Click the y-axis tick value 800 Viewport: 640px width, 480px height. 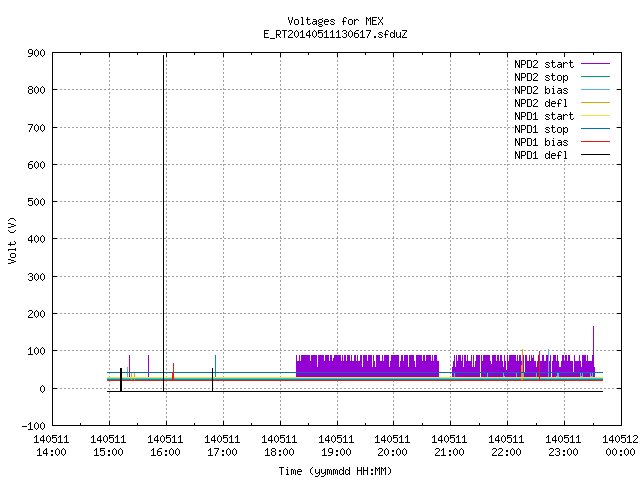tap(36, 90)
